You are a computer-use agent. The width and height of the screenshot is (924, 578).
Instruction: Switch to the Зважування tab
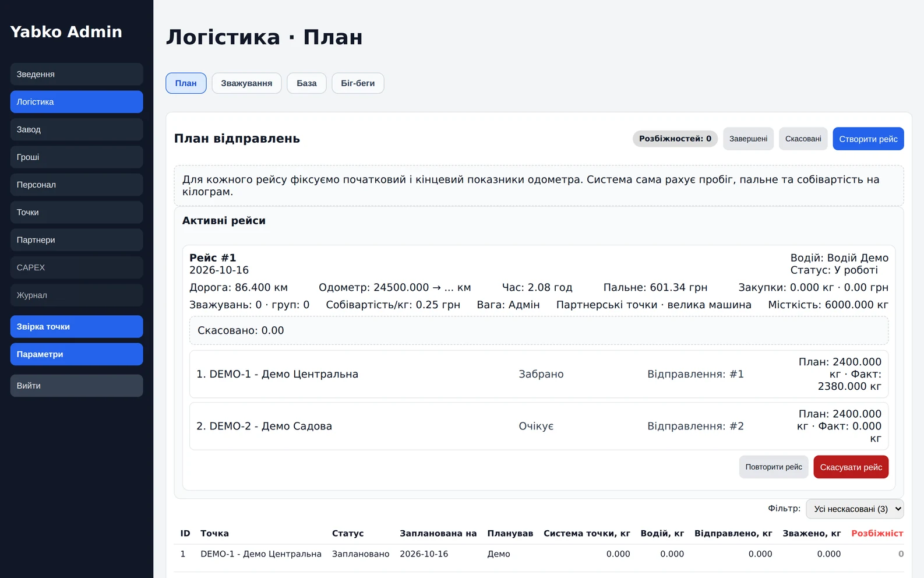246,83
